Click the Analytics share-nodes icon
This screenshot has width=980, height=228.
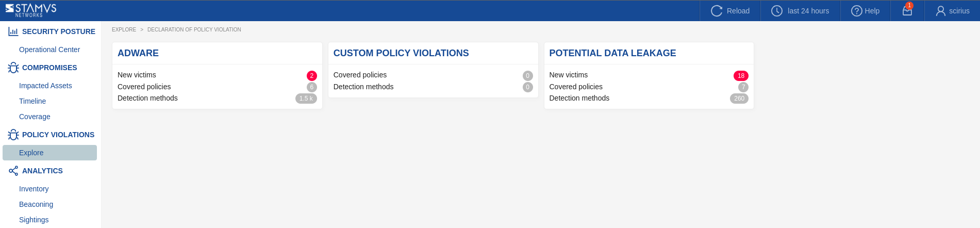(x=13, y=171)
